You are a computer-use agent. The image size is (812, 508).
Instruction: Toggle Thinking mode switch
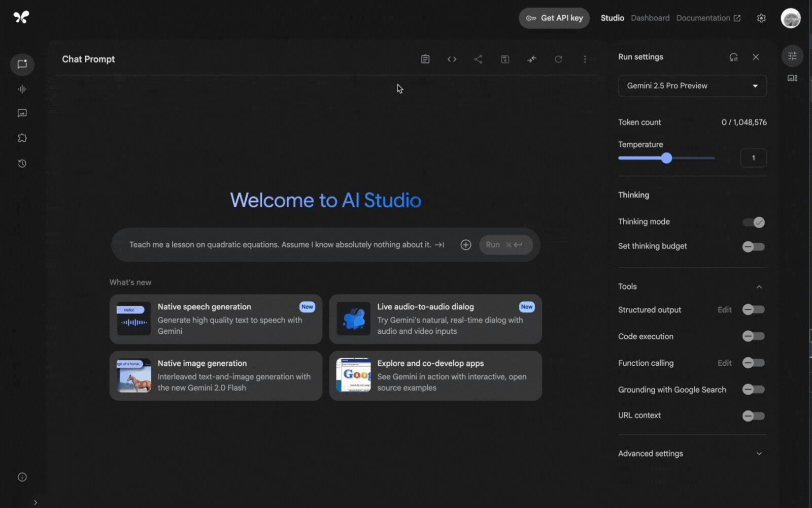click(754, 222)
